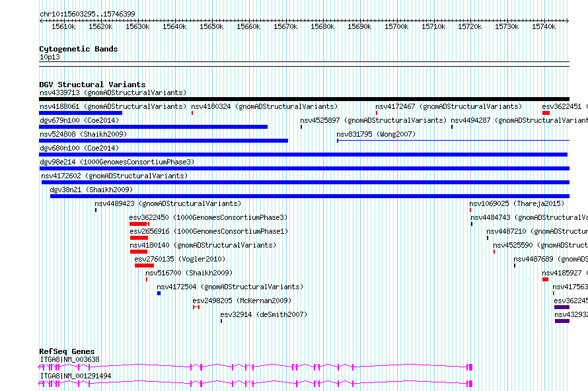Select the red esv3622451 variant bar
588x391 pixels.
(x=546, y=113)
